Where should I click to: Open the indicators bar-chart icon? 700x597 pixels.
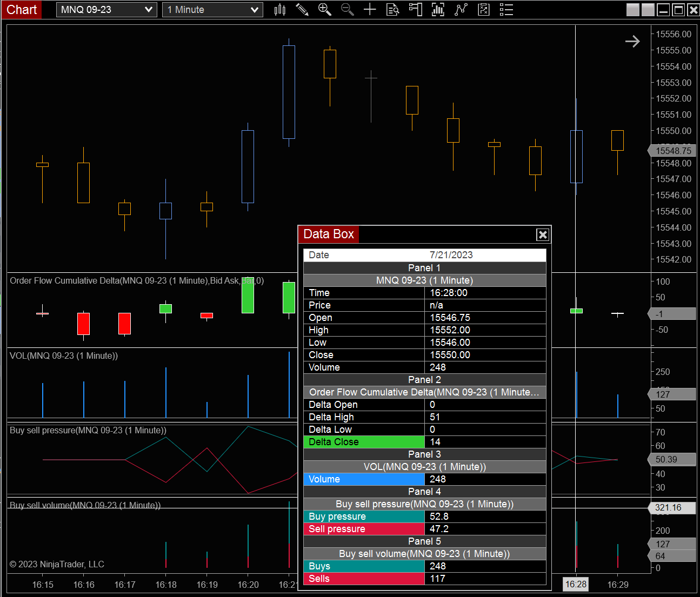tap(438, 9)
